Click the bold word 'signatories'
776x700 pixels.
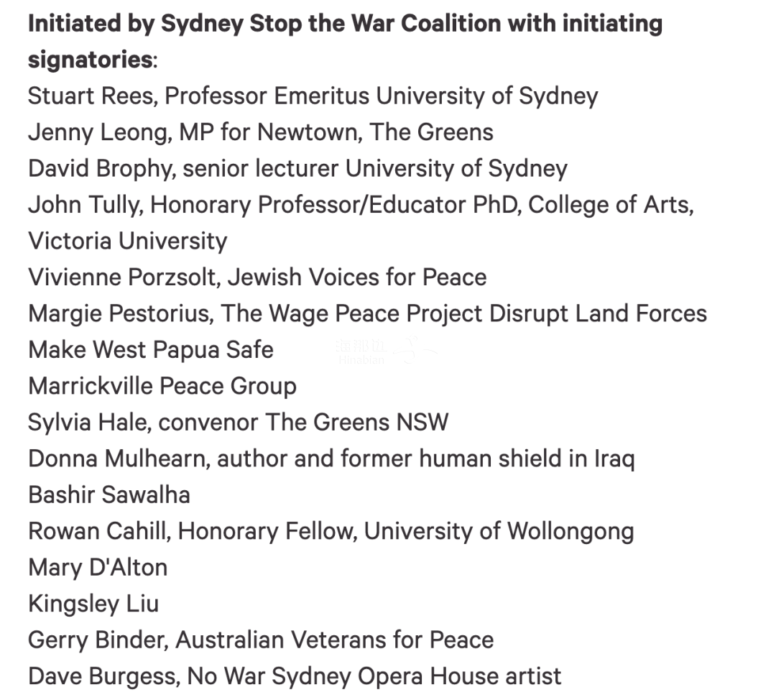(90, 60)
